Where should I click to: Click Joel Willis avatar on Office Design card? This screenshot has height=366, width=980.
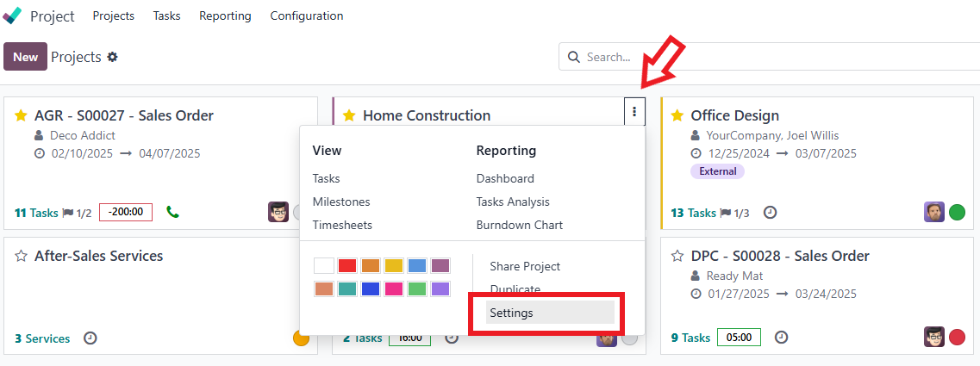tap(933, 212)
